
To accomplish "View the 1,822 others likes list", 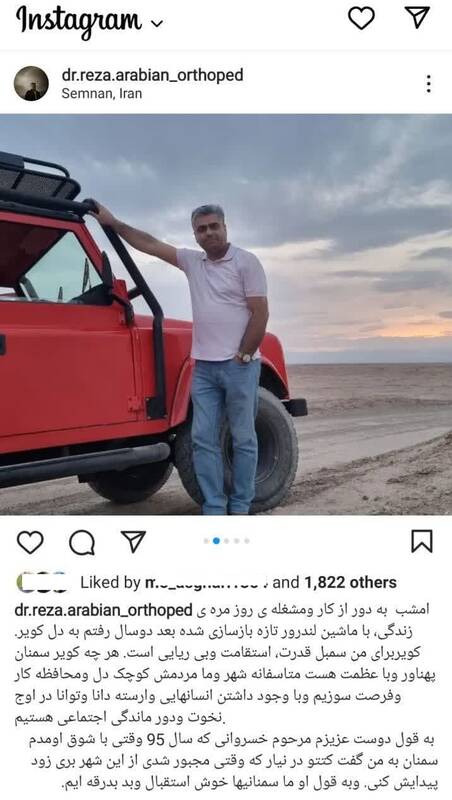I will click(350, 583).
